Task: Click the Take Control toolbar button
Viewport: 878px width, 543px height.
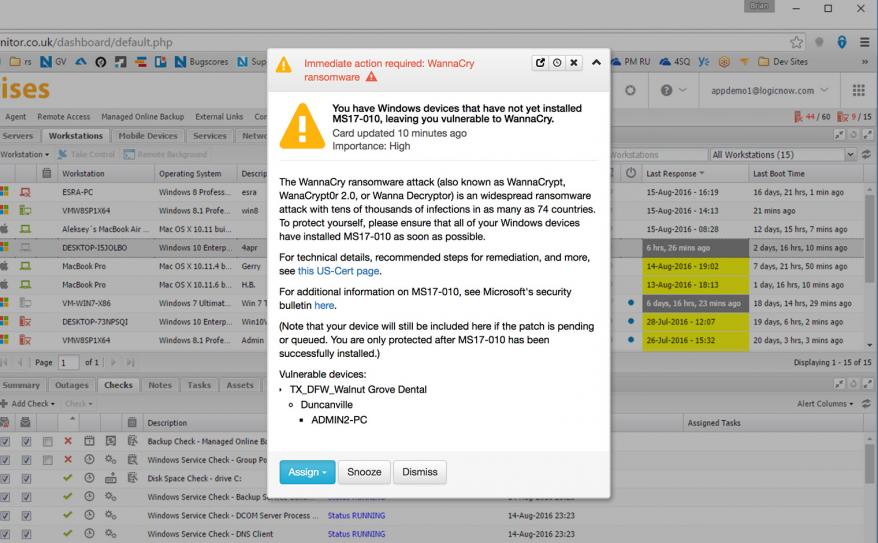Action: tap(86, 155)
